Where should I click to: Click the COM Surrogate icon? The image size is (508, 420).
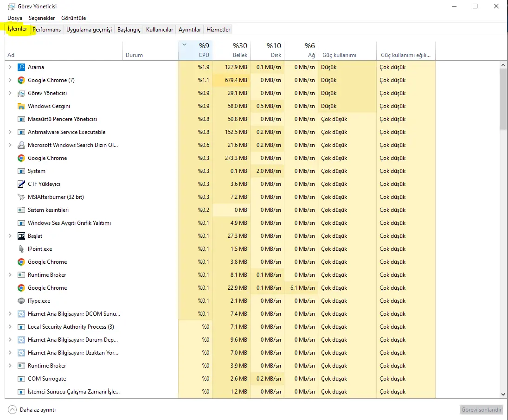click(x=21, y=379)
